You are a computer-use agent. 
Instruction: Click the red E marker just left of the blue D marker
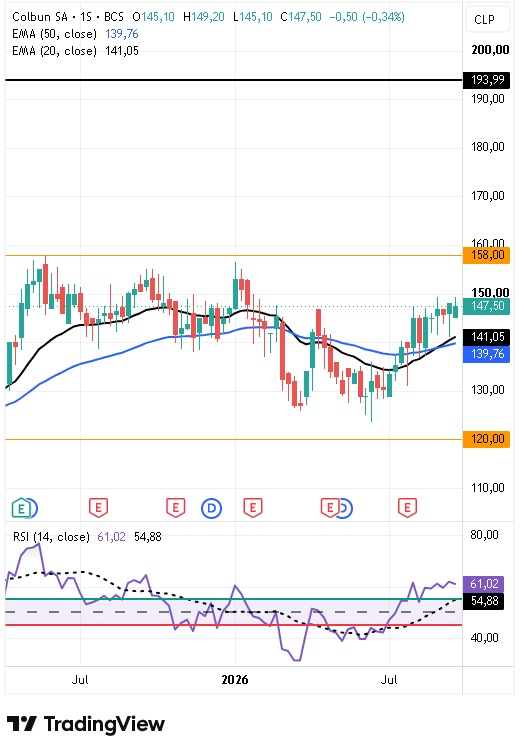175,508
